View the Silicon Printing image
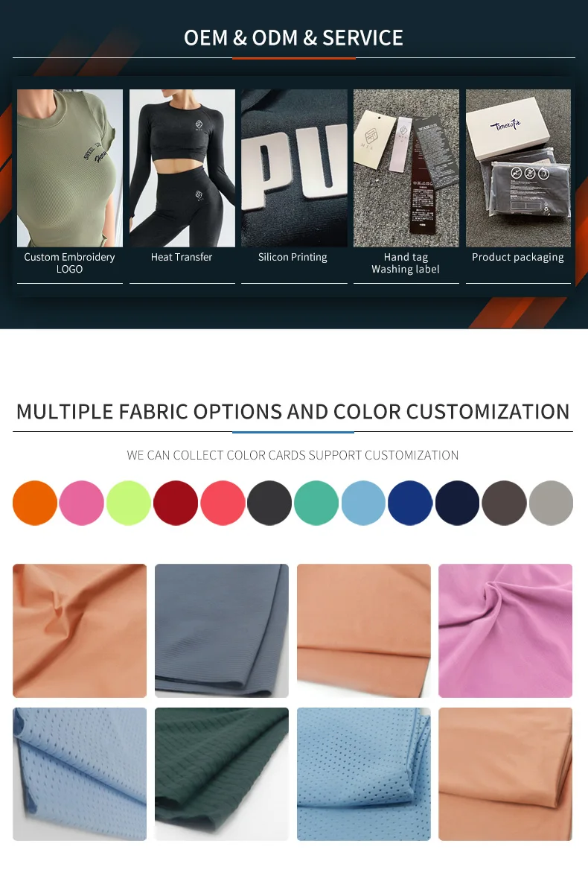Screen dimensions: 588x896 (294, 168)
